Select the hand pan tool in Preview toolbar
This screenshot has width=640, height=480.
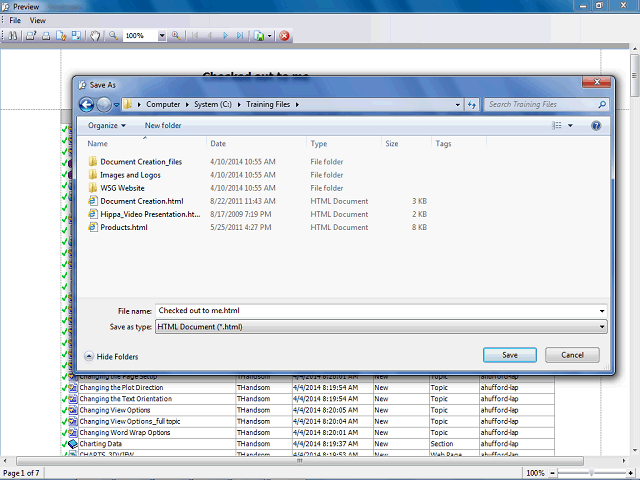[95, 36]
